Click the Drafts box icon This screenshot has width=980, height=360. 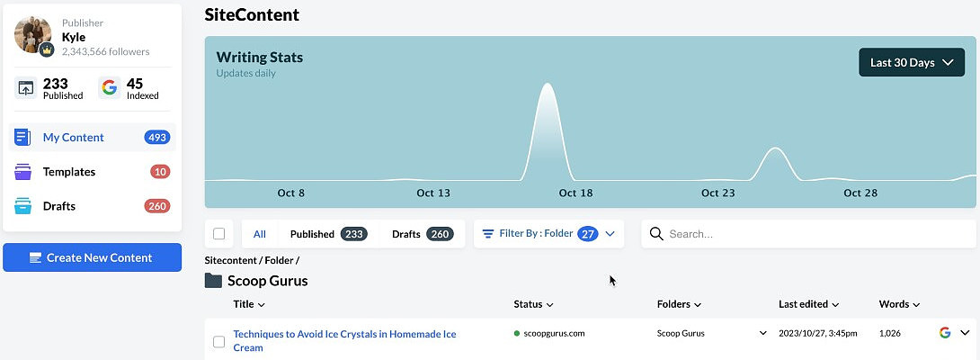click(23, 206)
